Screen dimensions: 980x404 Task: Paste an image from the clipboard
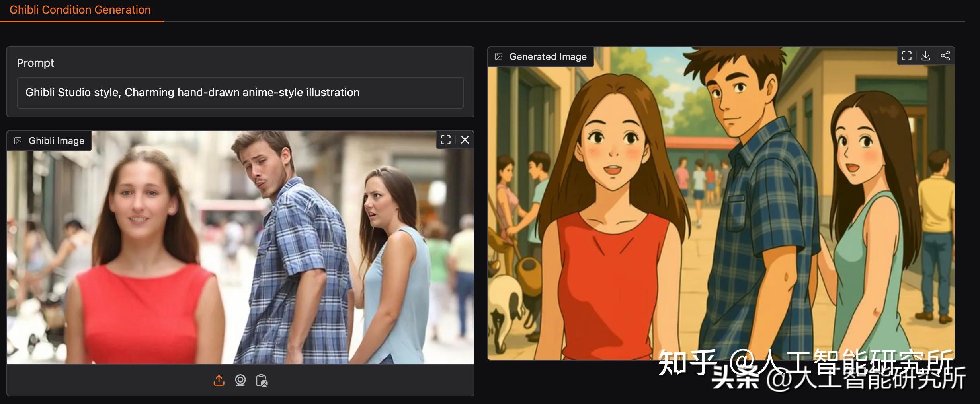coord(262,381)
